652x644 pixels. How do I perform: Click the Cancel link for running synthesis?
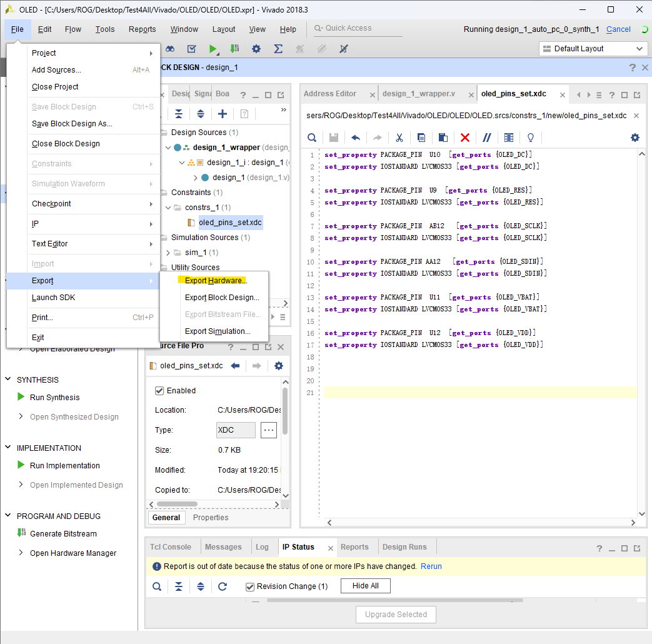click(618, 29)
